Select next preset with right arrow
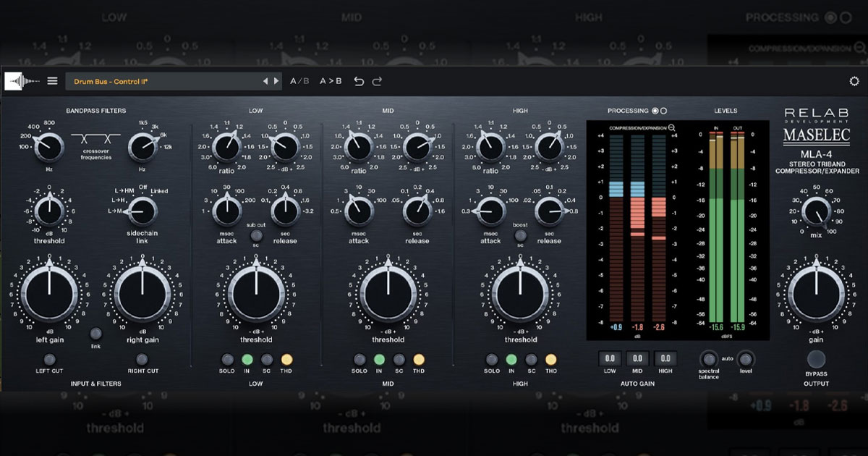Image resolution: width=868 pixels, height=456 pixels. coord(276,81)
